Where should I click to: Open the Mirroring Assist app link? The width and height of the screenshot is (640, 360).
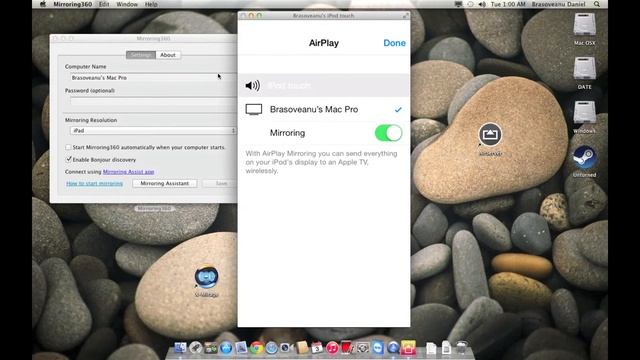coord(128,172)
